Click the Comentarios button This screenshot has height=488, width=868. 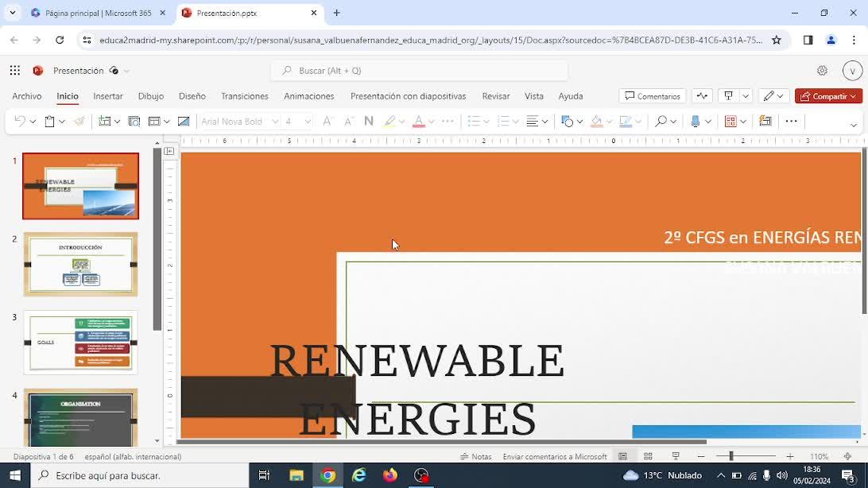[x=652, y=96]
